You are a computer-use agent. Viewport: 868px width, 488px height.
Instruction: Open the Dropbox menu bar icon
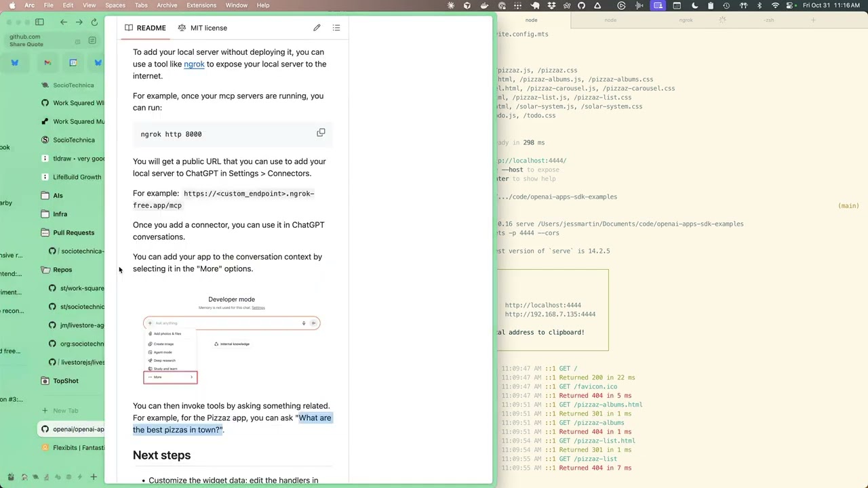[x=551, y=5]
